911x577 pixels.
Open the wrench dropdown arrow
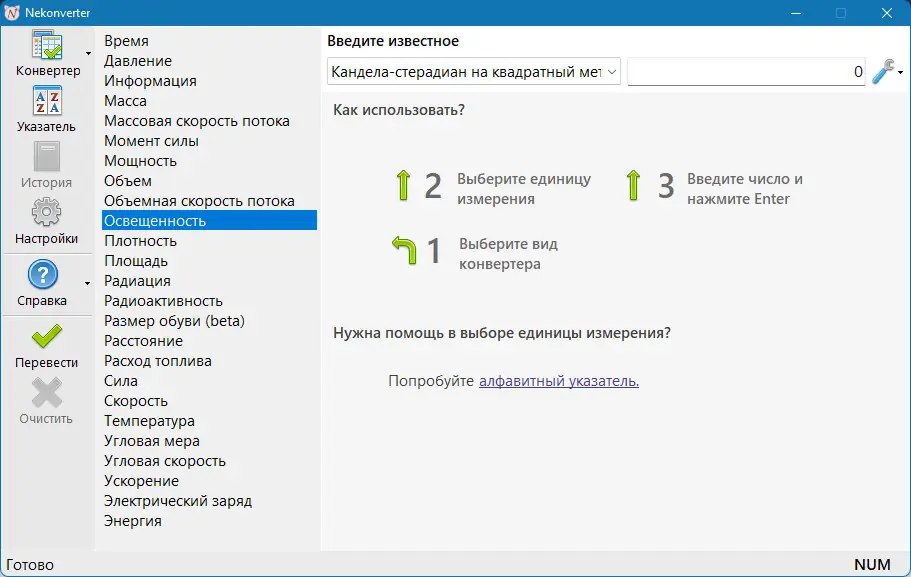pyautogui.click(x=901, y=73)
